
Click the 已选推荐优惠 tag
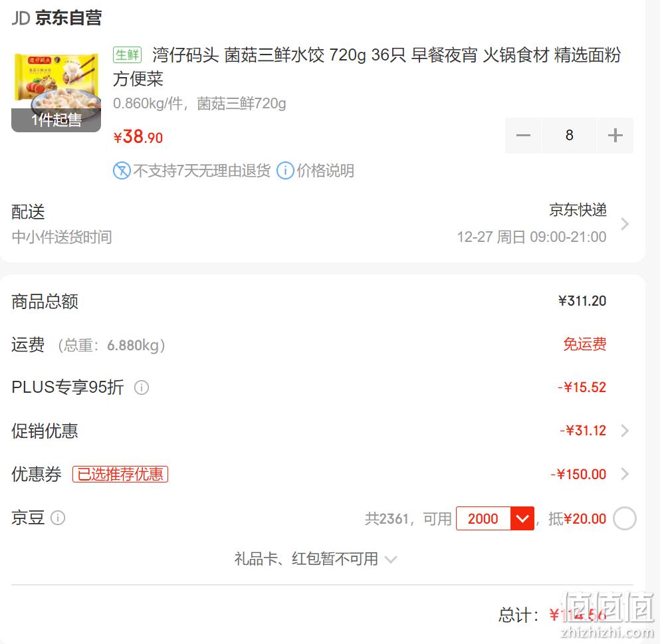120,474
